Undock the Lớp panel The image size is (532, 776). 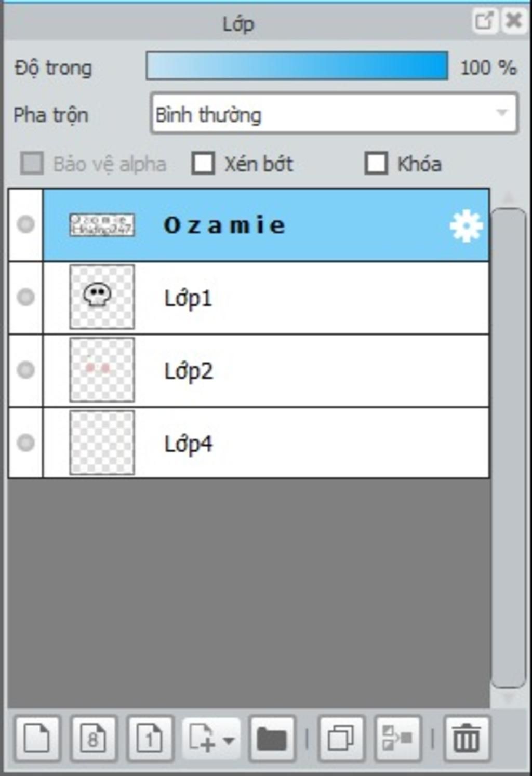pyautogui.click(x=484, y=21)
